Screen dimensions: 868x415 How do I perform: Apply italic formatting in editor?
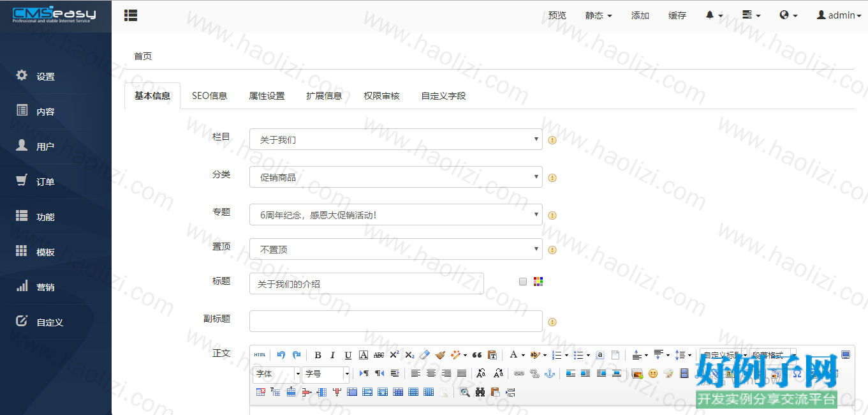332,355
